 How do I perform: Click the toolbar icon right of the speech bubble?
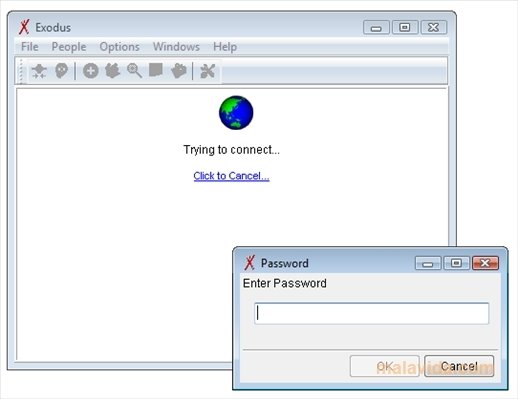click(179, 71)
